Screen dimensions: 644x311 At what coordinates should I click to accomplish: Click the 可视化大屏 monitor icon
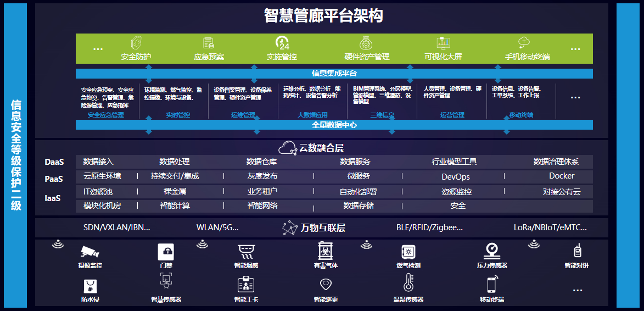tap(443, 43)
